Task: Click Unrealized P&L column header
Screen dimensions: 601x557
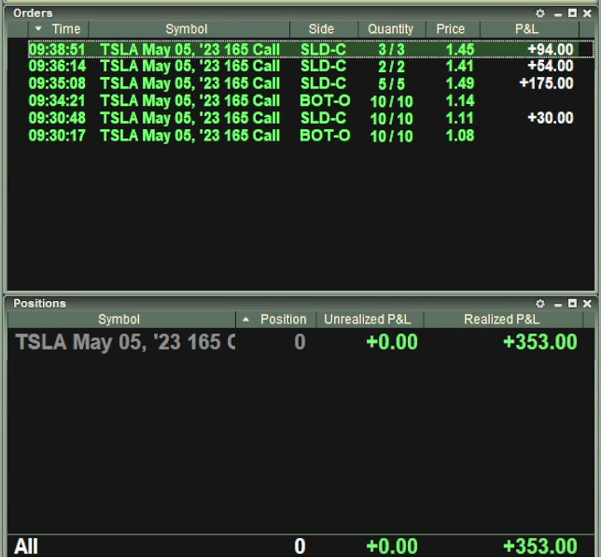Action: coord(370,319)
